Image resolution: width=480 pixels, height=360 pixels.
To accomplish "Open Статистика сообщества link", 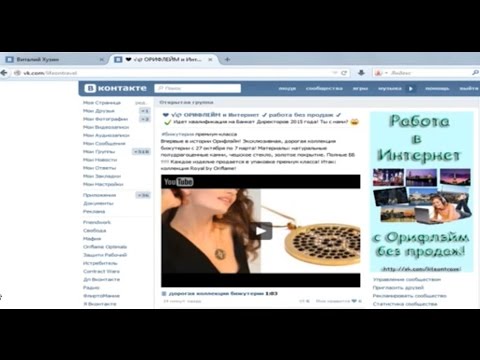I will (405, 304).
